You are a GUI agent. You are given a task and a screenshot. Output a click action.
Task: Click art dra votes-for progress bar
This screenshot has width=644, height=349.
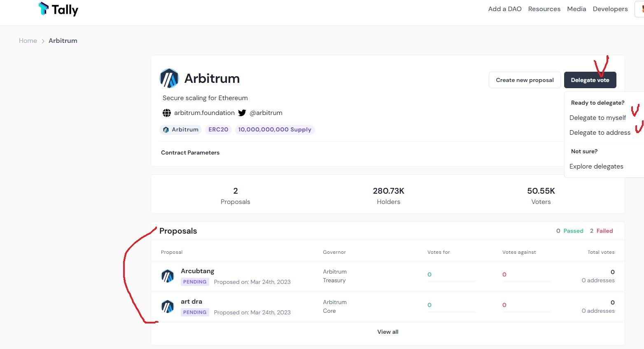pyautogui.click(x=452, y=312)
